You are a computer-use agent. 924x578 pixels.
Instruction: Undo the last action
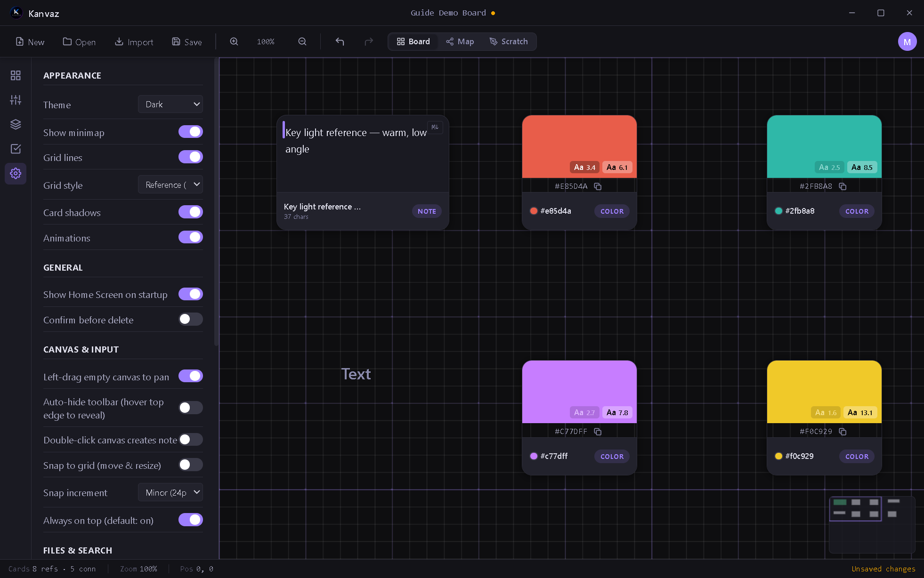tap(340, 41)
